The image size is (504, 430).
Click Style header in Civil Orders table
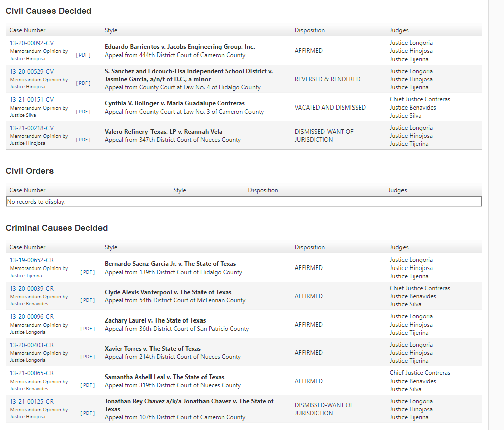(180, 190)
